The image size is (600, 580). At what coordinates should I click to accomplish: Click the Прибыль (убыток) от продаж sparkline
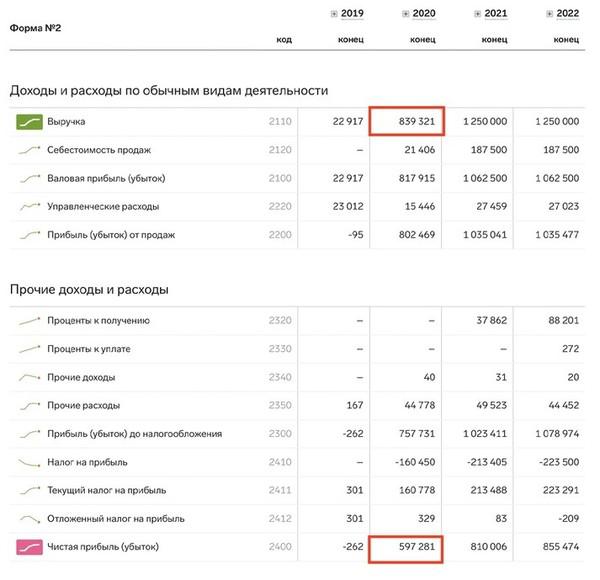[x=29, y=235]
